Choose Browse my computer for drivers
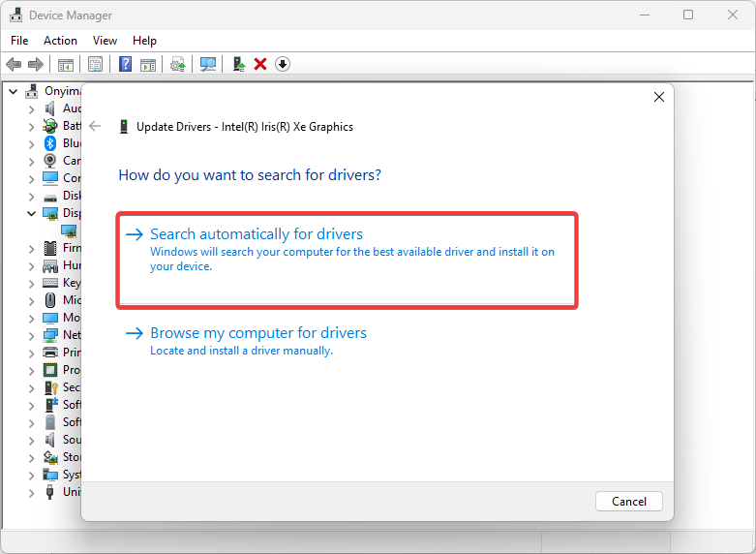The width and height of the screenshot is (756, 554). [348, 341]
